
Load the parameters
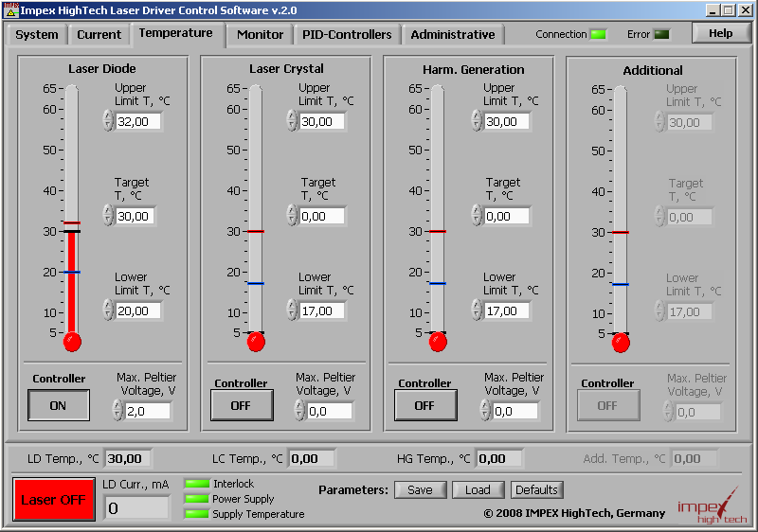click(x=478, y=490)
